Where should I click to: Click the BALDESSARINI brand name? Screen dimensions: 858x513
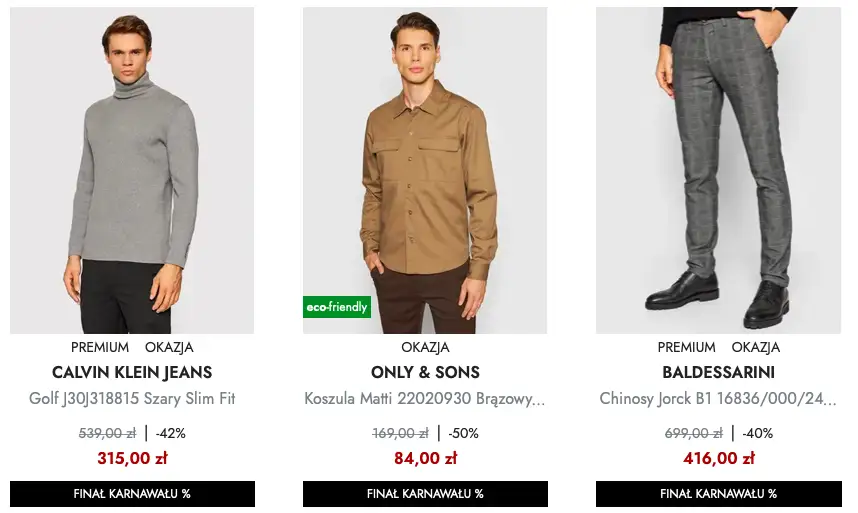[x=718, y=372]
